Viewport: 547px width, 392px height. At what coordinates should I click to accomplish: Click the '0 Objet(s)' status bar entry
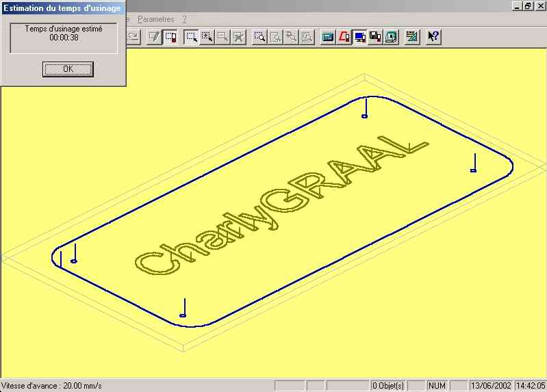(x=388, y=386)
